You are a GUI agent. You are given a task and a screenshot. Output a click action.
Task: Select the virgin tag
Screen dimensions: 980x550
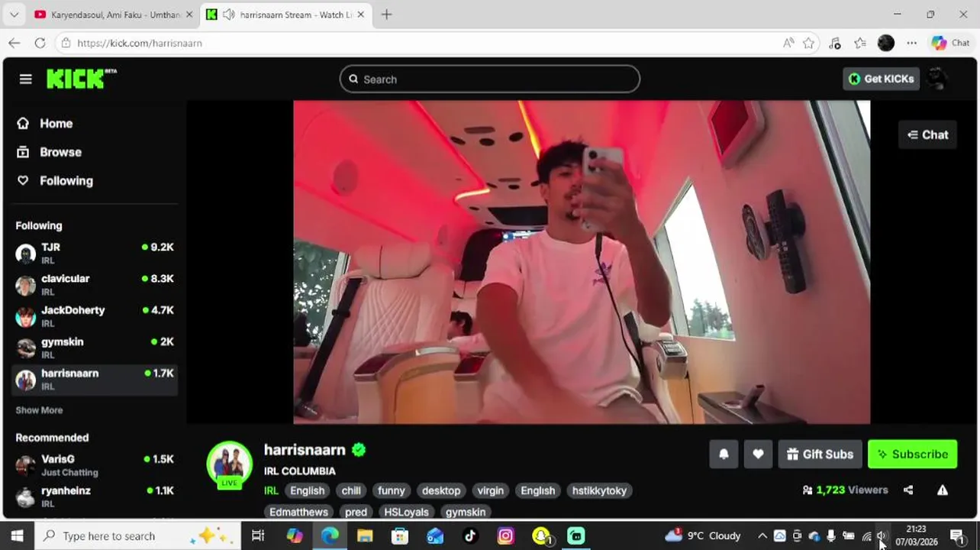(490, 490)
